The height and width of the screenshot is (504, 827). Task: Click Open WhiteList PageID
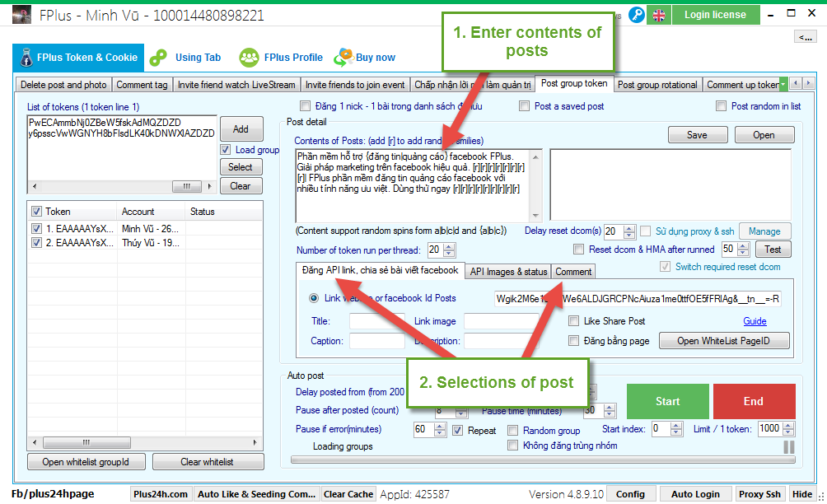tap(723, 341)
